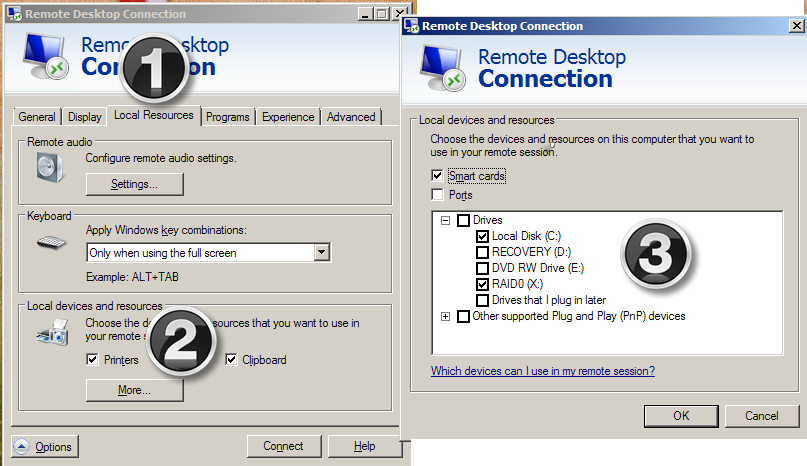The image size is (807, 466).
Task: Click the keyboard icon in Keyboard section
Action: click(51, 242)
